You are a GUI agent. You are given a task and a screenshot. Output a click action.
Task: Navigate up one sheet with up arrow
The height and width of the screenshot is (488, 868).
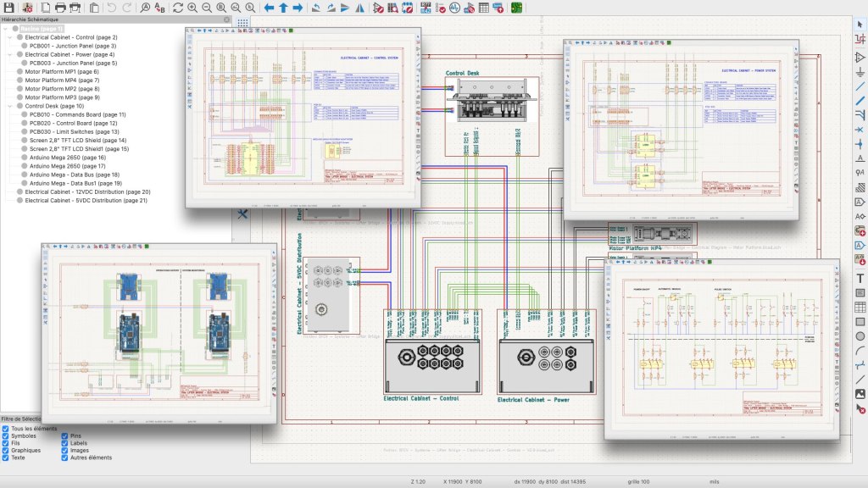point(284,8)
